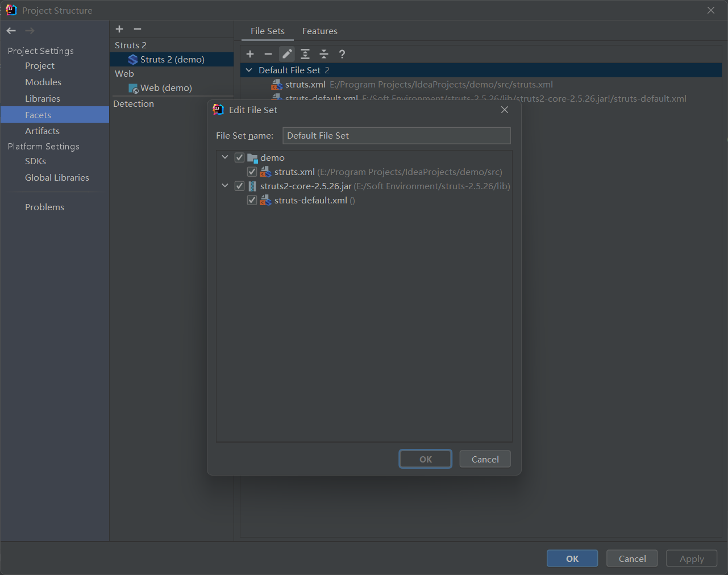Select Web (demo) facet
This screenshot has width=728, height=575.
point(172,88)
